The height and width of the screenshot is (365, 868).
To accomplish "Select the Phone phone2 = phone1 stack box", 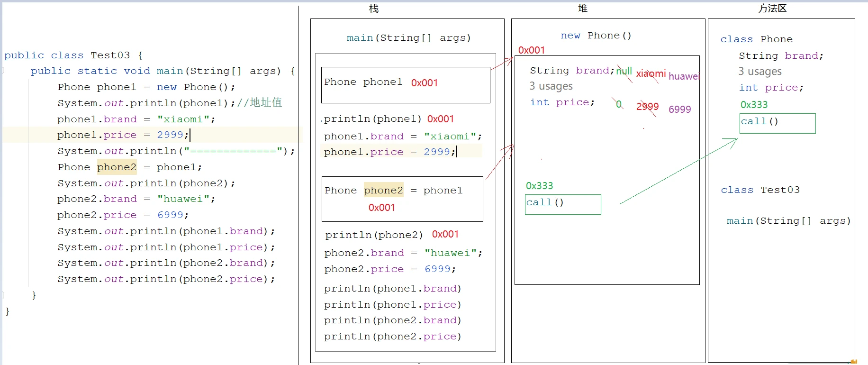I will pos(402,199).
